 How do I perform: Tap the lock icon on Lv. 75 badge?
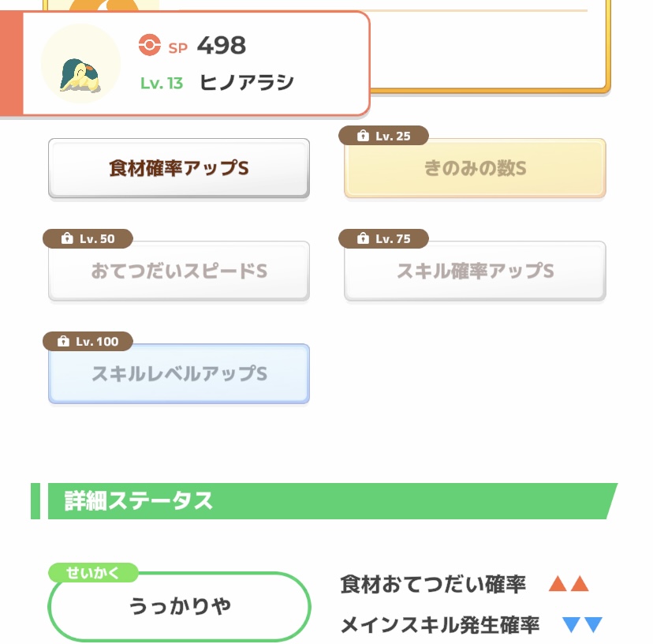(x=362, y=238)
